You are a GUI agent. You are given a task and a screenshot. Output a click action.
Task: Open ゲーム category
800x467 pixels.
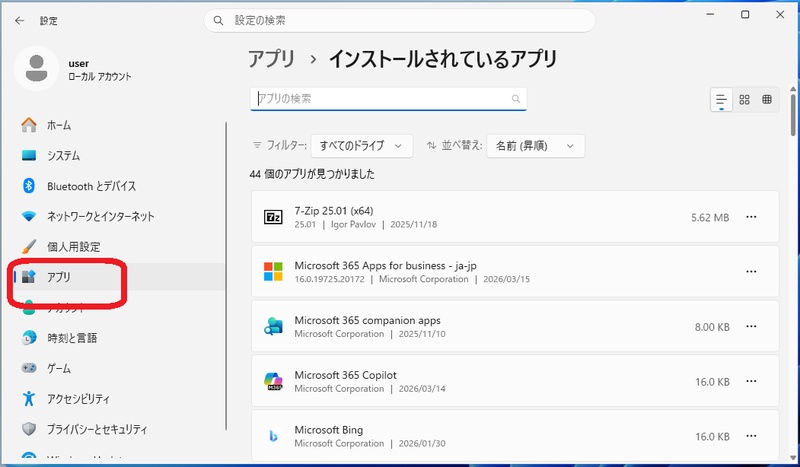pyautogui.click(x=118, y=368)
